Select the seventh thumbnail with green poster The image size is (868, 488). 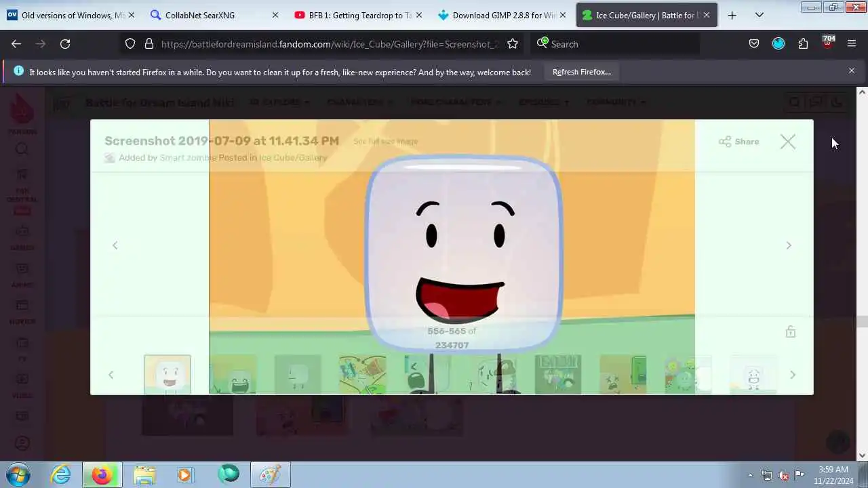(x=558, y=374)
